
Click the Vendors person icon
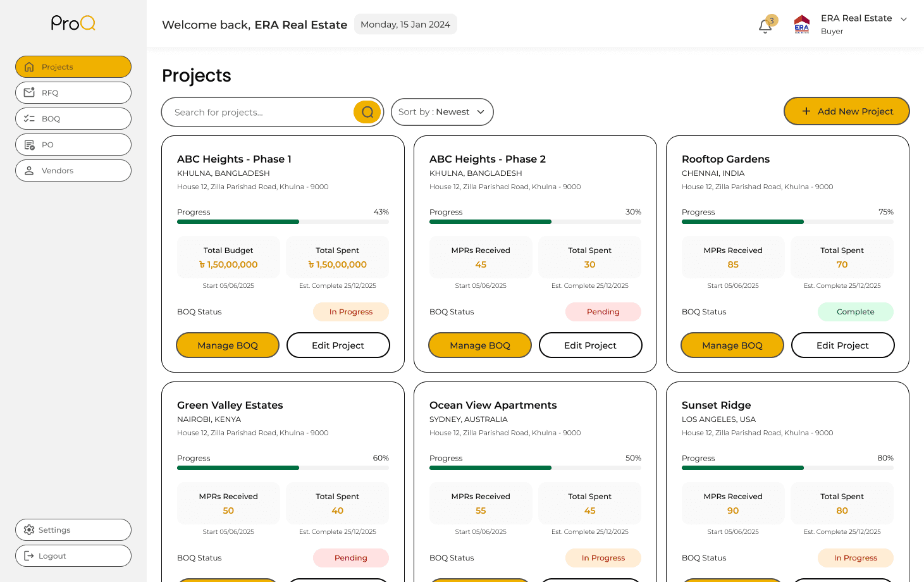[29, 171]
